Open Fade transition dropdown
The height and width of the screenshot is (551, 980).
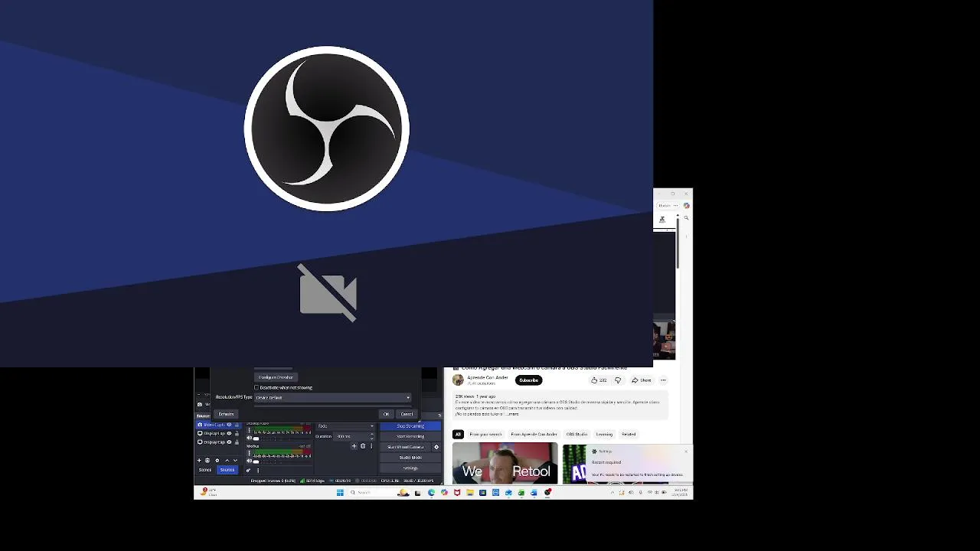coord(345,426)
